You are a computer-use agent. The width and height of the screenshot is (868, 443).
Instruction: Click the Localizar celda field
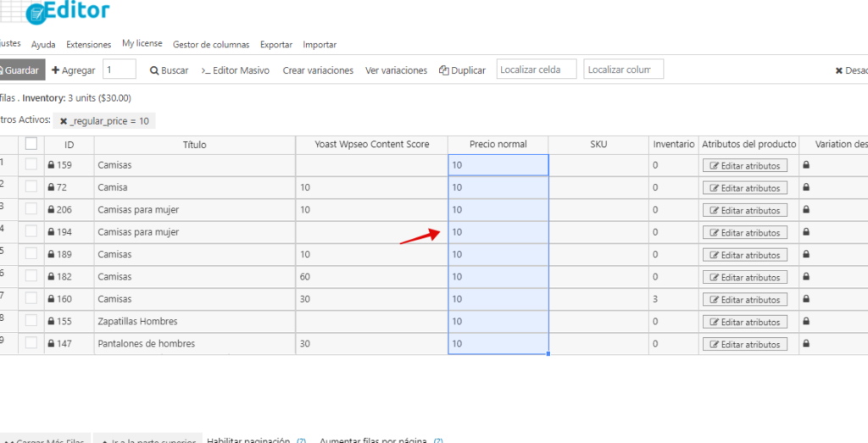(537, 69)
